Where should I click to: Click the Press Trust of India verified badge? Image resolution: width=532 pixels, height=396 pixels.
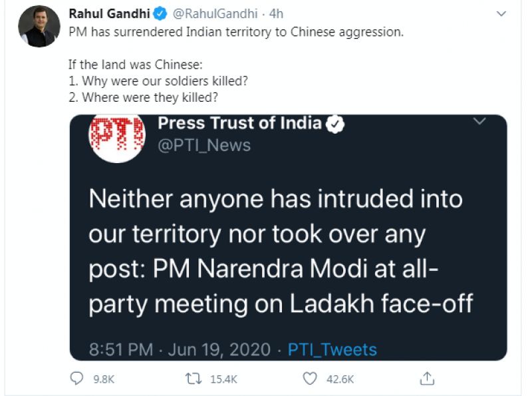335,124
